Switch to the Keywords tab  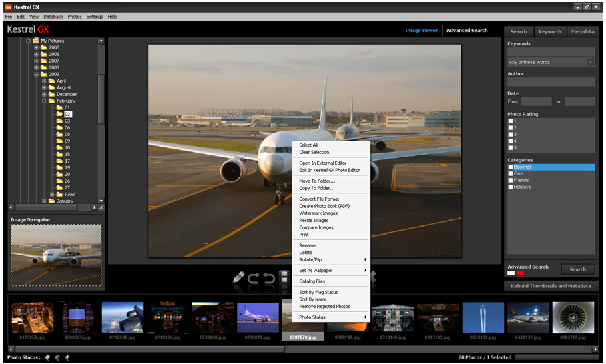[550, 31]
